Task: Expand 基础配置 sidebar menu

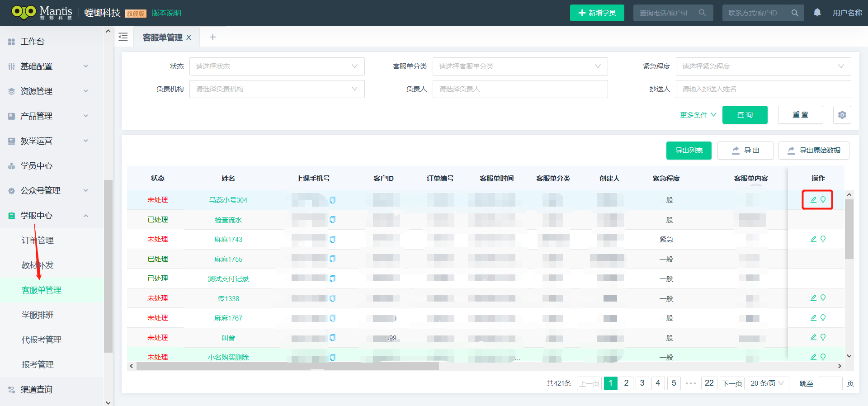Action: click(52, 66)
